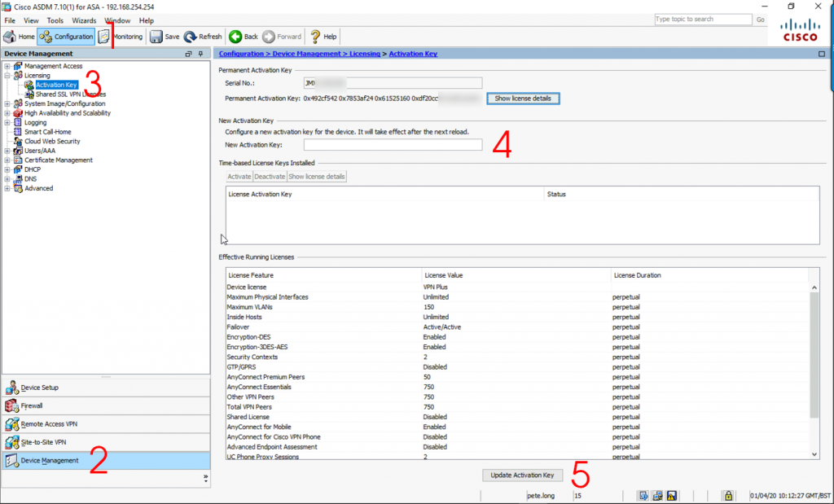
Task: Select Shared SSL VPN Licenses item
Action: point(71,94)
